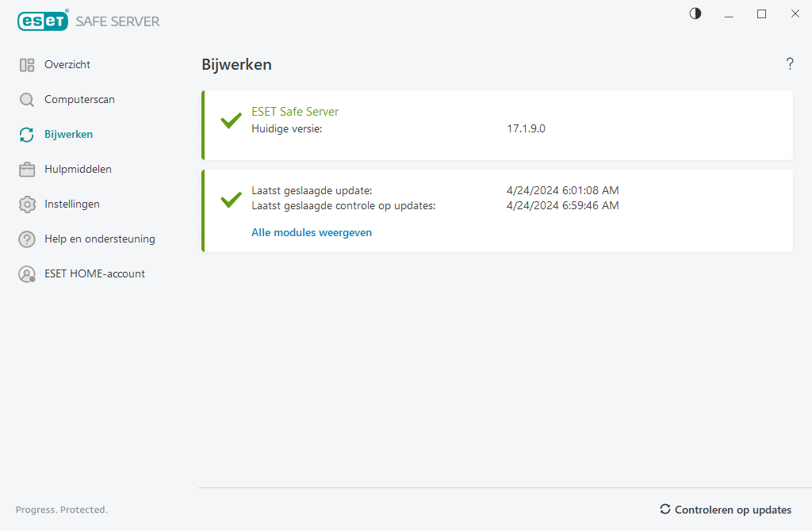
Task: Select the Computerscan magnifier icon
Action: pyautogui.click(x=26, y=99)
